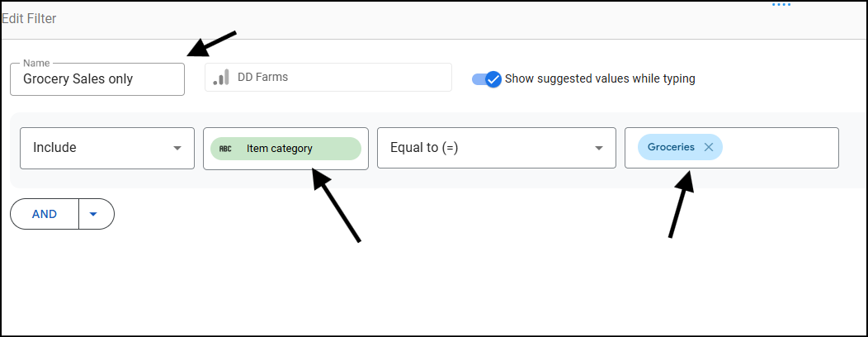This screenshot has width=868, height=337.
Task: Select the Item category field chip
Action: click(x=285, y=149)
